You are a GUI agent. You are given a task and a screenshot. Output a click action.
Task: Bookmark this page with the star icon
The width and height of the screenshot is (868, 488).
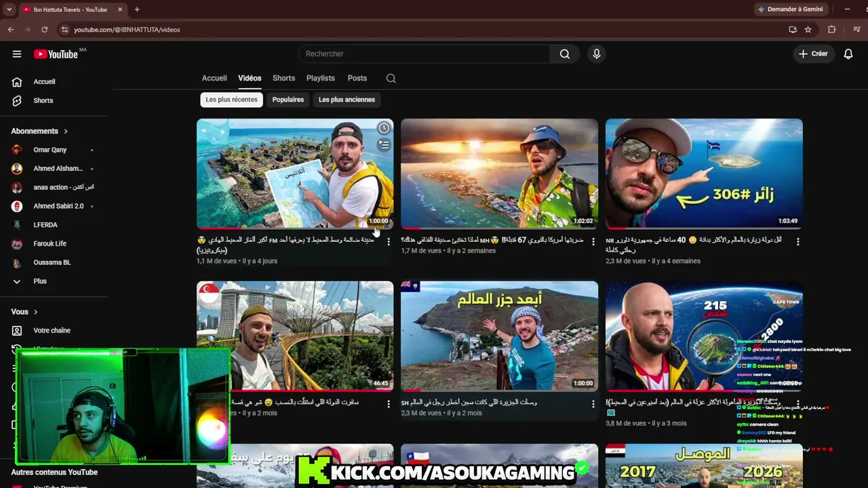tap(808, 30)
